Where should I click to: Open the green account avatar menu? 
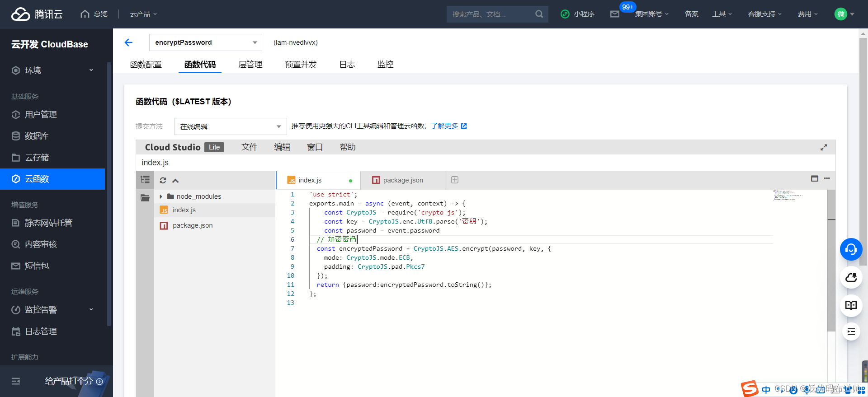coord(844,14)
